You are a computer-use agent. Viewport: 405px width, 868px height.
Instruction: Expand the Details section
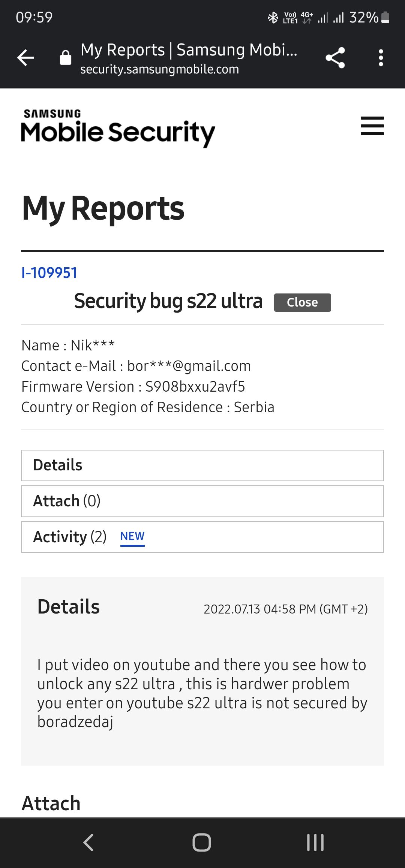[202, 465]
